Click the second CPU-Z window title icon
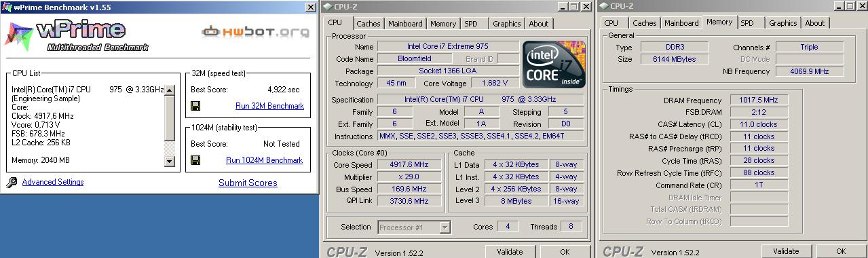This screenshot has height=258, width=868. pos(603,6)
